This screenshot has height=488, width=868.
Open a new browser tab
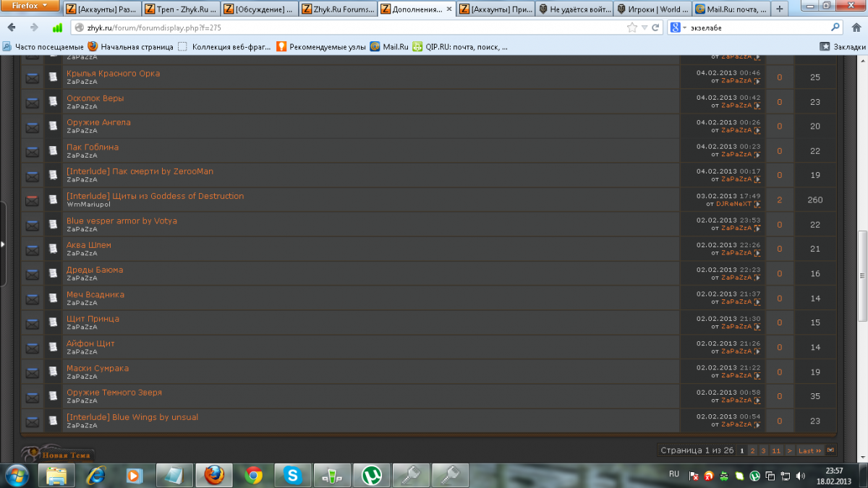click(779, 9)
